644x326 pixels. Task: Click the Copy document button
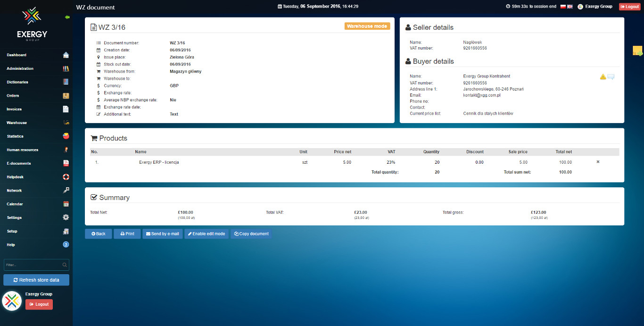(x=251, y=234)
